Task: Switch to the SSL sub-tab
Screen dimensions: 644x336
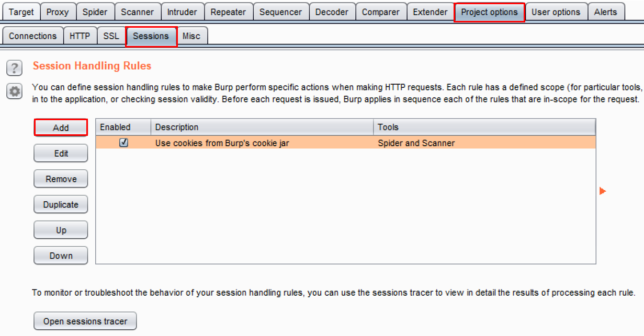Action: (x=111, y=36)
